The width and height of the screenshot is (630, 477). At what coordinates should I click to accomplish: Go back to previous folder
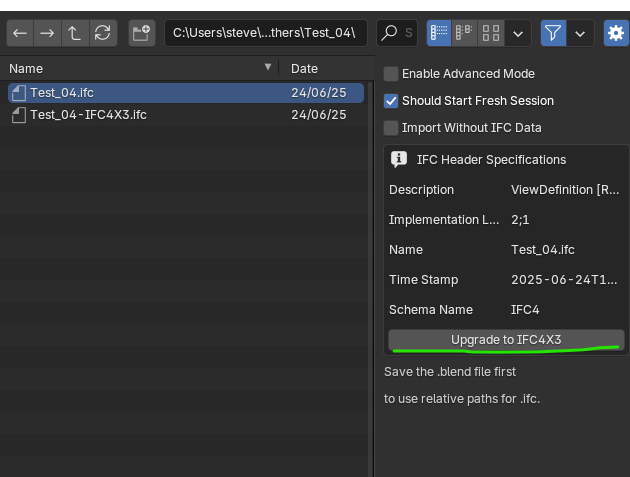pyautogui.click(x=20, y=33)
